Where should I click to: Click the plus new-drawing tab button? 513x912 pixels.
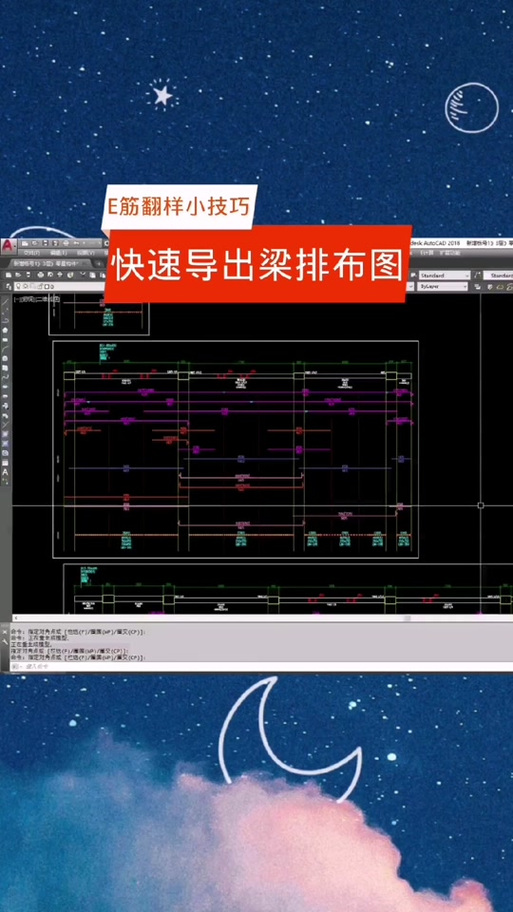click(x=98, y=263)
